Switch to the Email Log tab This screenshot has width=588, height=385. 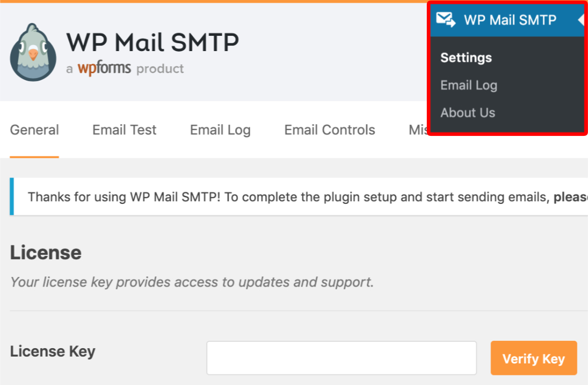pyautogui.click(x=220, y=130)
